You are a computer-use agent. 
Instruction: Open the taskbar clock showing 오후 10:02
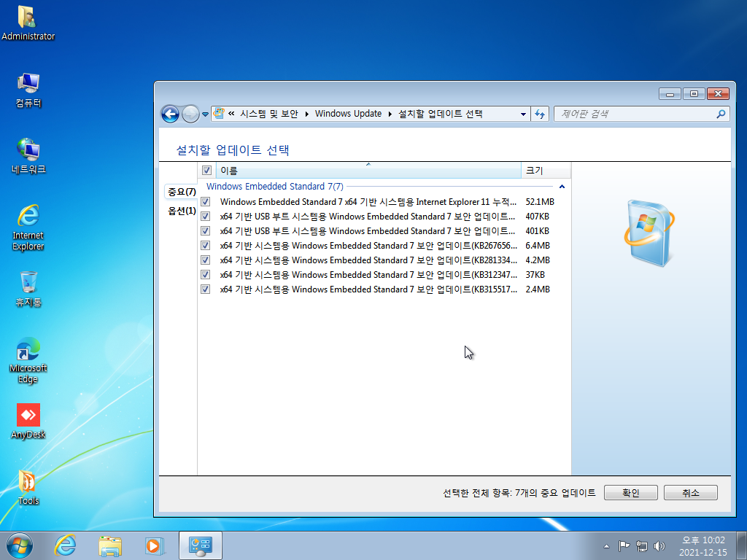tap(703, 545)
